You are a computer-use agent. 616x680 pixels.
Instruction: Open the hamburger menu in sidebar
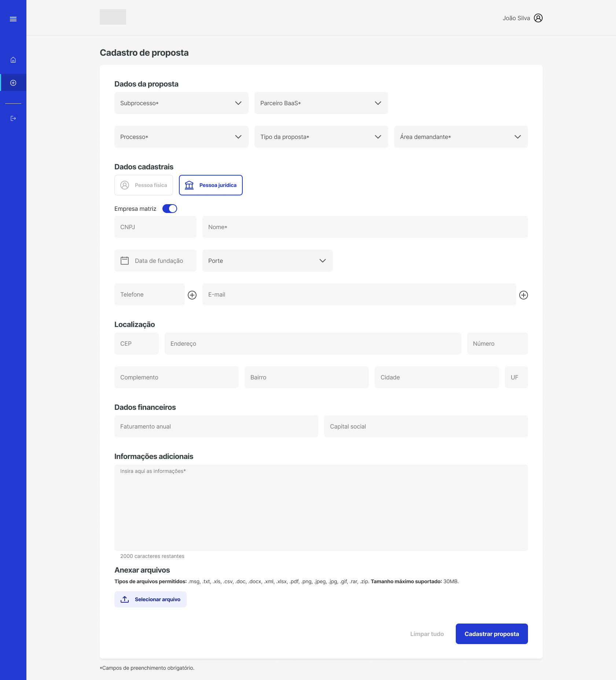click(x=13, y=19)
